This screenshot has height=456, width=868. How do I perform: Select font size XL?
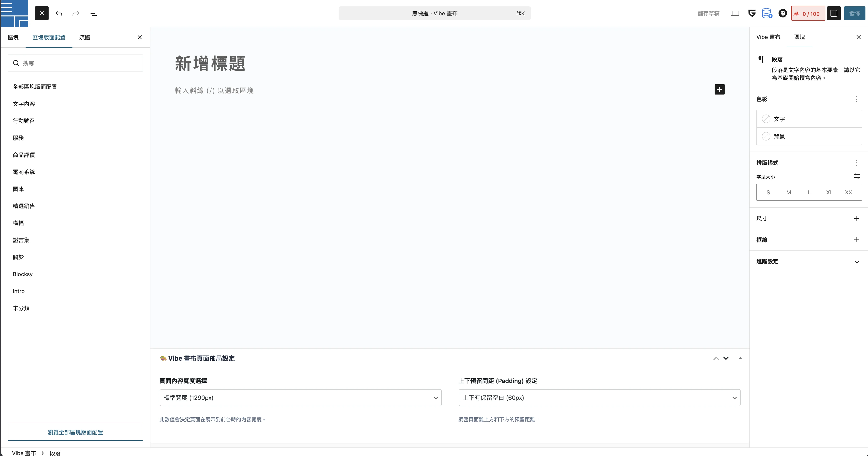tap(829, 192)
